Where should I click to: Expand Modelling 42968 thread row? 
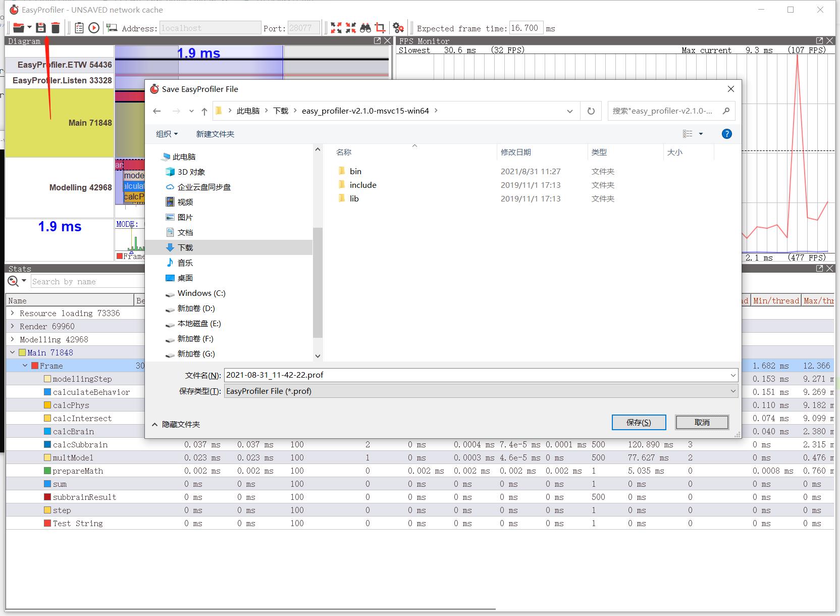click(x=13, y=339)
